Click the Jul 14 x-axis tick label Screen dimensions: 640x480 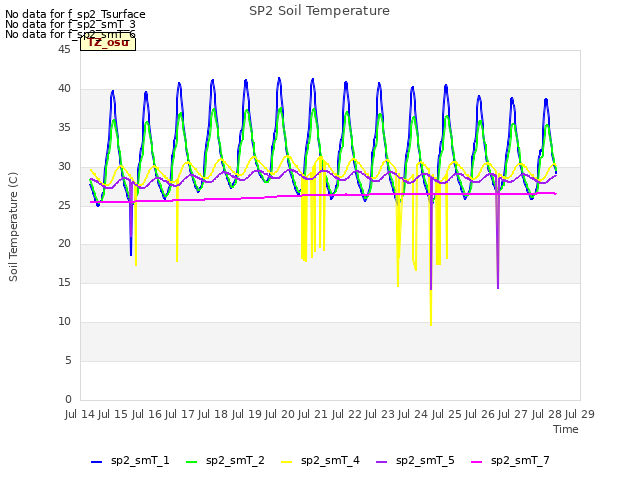click(80, 414)
